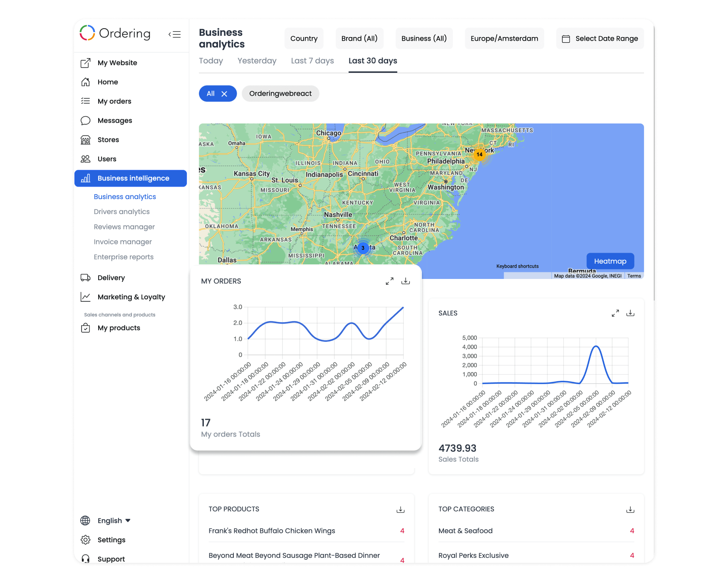
Task: Remove the All filter chip
Action: coord(224,94)
